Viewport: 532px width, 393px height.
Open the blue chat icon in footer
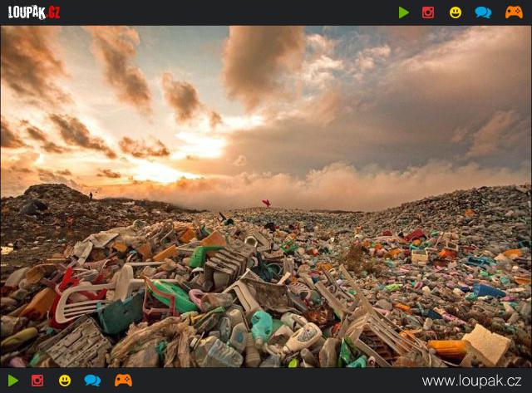point(92,381)
